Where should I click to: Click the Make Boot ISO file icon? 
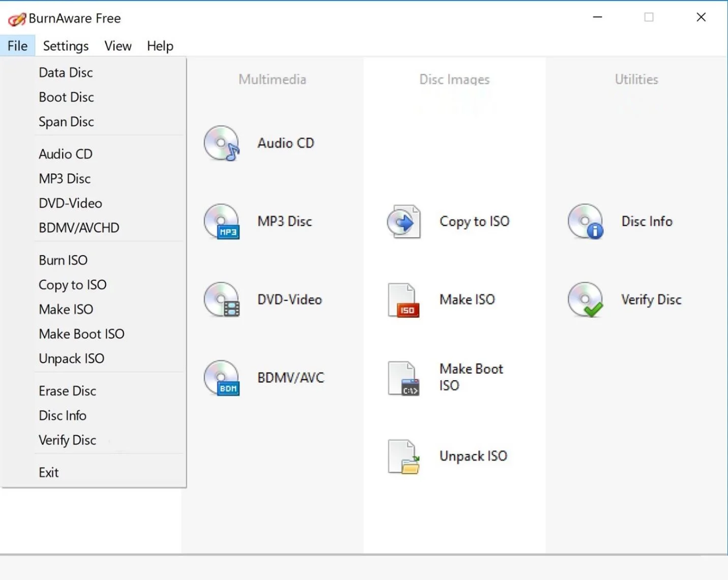click(403, 378)
